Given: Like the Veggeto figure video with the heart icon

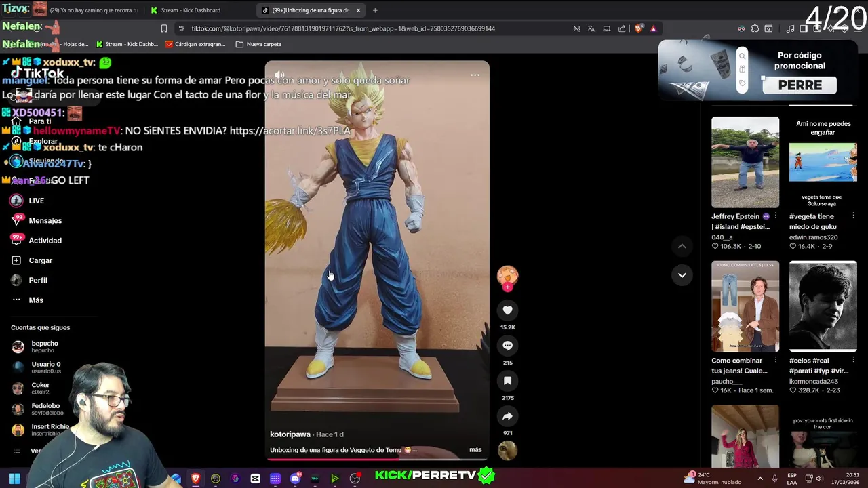Looking at the screenshot, I should [x=507, y=310].
